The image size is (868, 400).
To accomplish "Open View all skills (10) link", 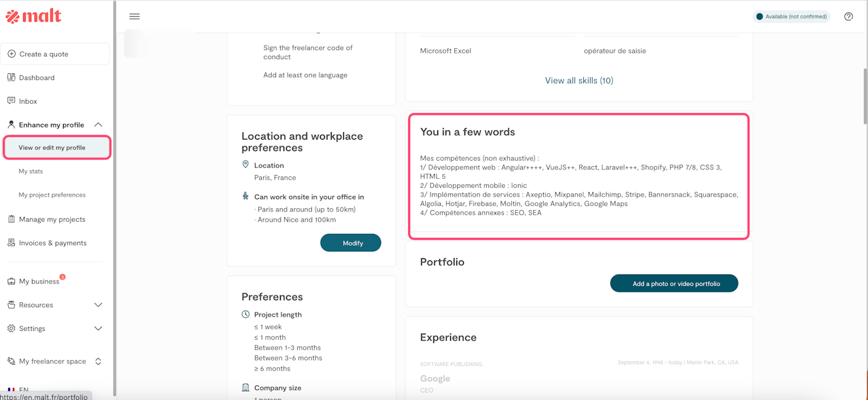I will click(579, 81).
